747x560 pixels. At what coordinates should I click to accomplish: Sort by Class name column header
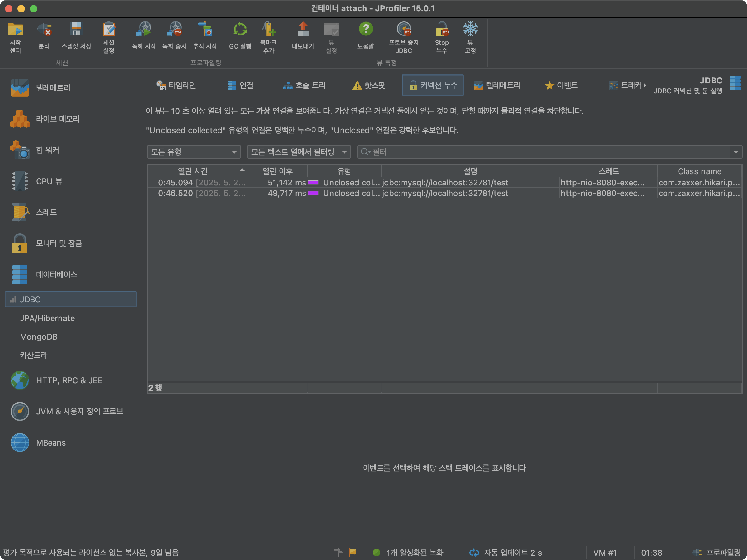(699, 171)
